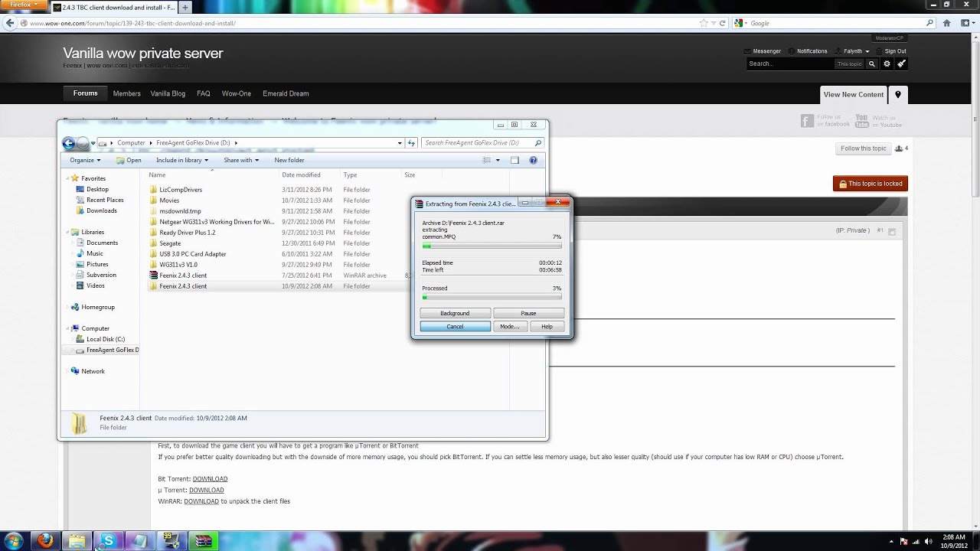The image size is (980, 551).
Task: Cancel the WinRAR extraction
Action: tap(455, 327)
